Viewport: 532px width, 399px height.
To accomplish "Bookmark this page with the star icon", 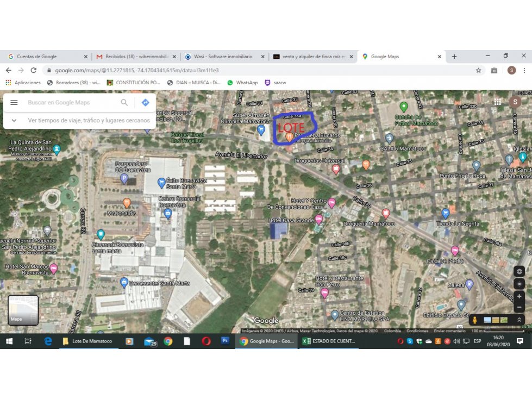I will [478, 70].
